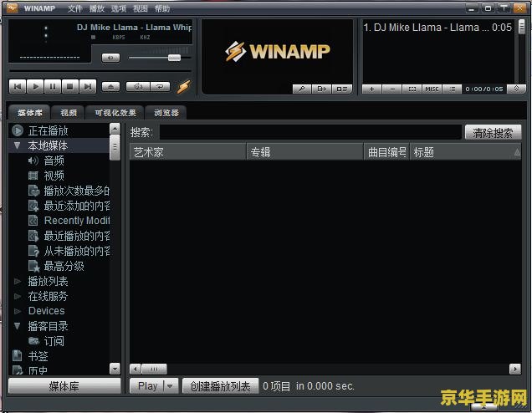Click the Winamp icon in the title bar
This screenshot has height=413, width=532.
pos(13,8)
